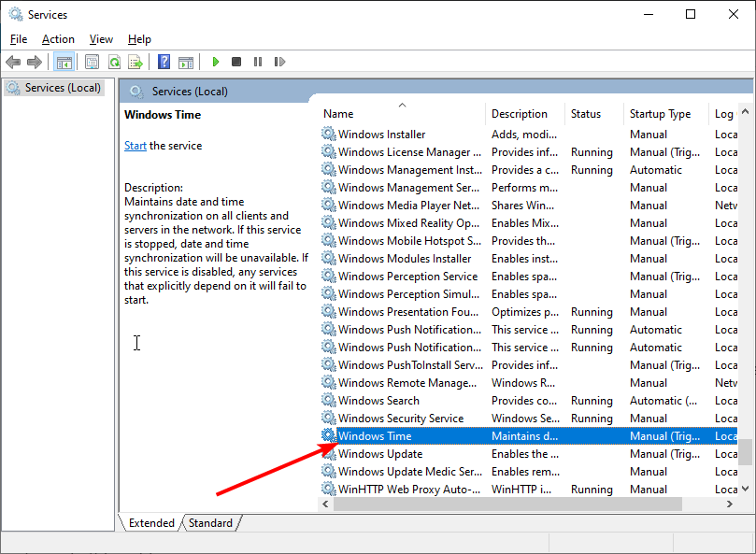Select Windows Media Player Network row
Viewport: 756px width, 554px height.
tap(529, 206)
